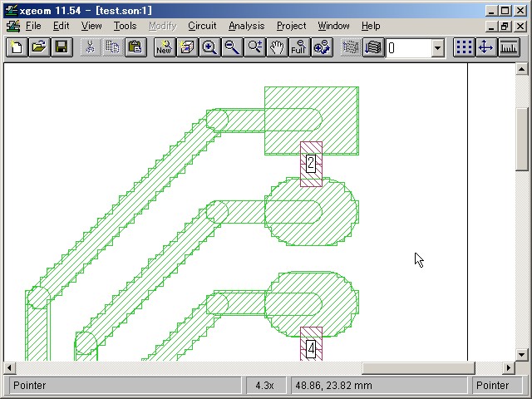The image size is (532, 399).
Task: Click the greyed Modify menu
Action: click(x=163, y=26)
